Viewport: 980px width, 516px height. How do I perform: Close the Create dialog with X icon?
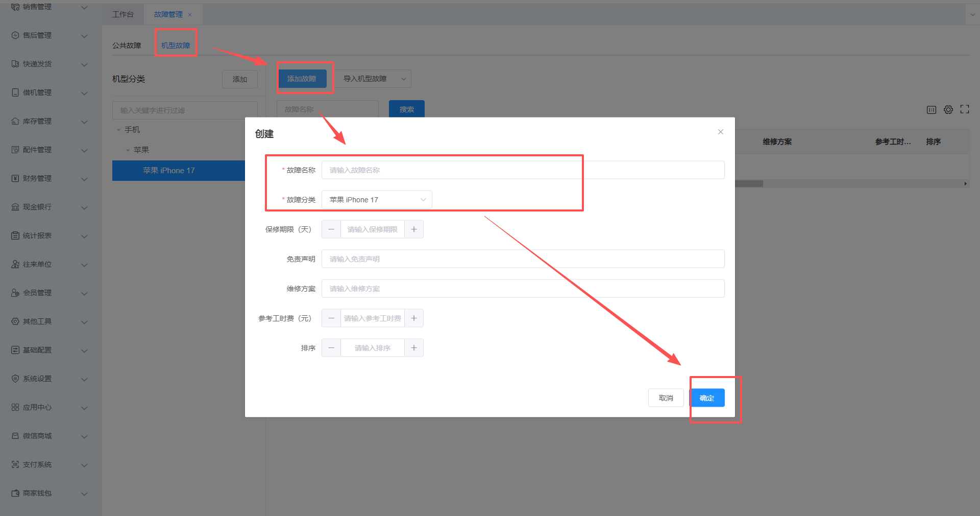[721, 132]
